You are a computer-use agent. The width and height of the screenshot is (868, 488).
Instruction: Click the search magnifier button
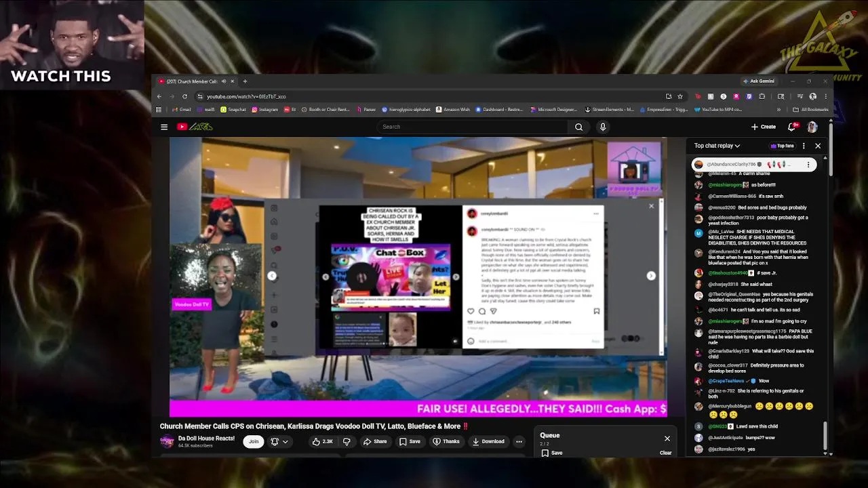coord(578,127)
